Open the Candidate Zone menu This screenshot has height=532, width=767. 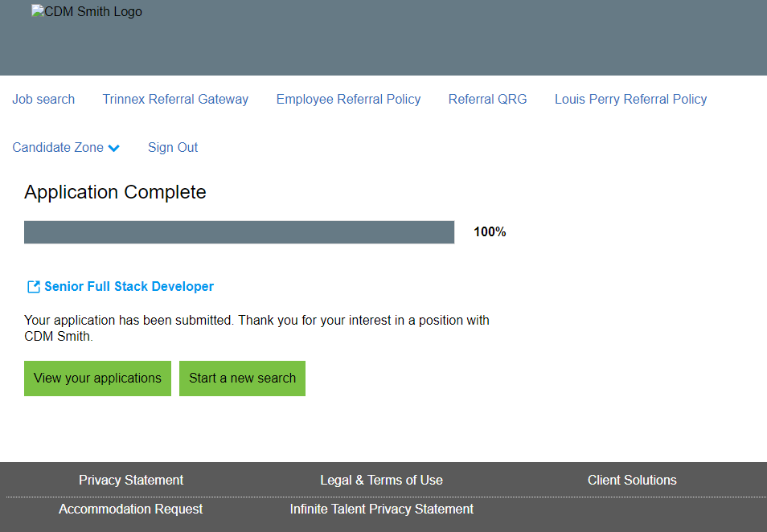[58, 148]
